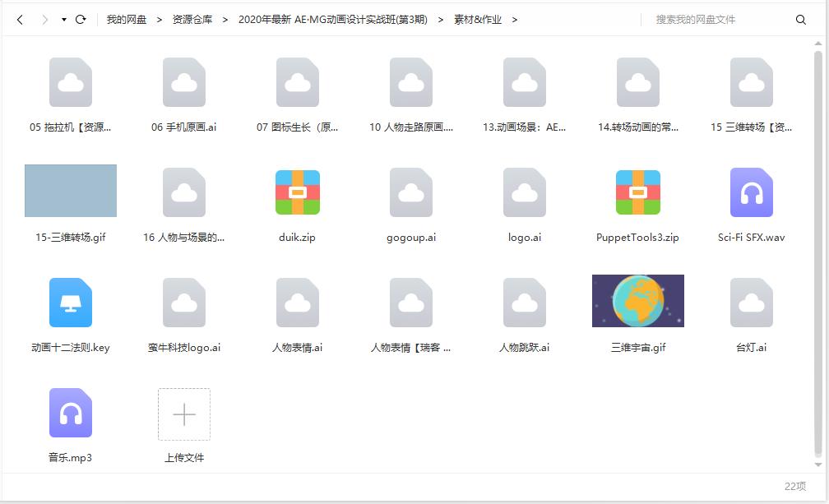Open the 2020年最新 AE·MG动画设计实战班 breadcrumb

(332, 20)
